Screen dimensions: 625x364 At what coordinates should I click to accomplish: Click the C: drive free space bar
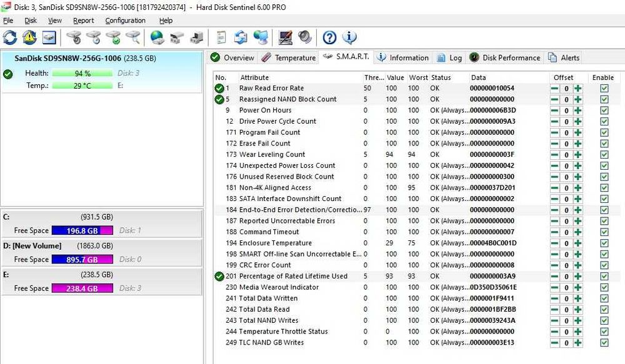[x=82, y=230]
